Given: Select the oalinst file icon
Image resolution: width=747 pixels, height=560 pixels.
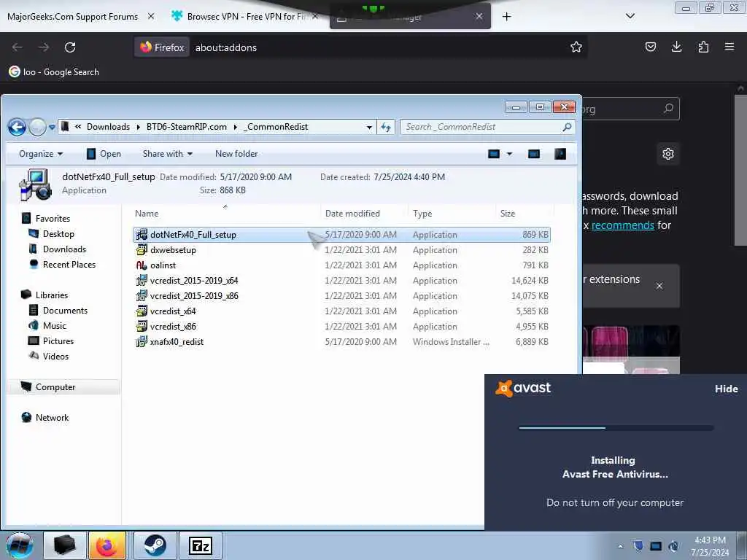Looking at the screenshot, I should pos(142,265).
